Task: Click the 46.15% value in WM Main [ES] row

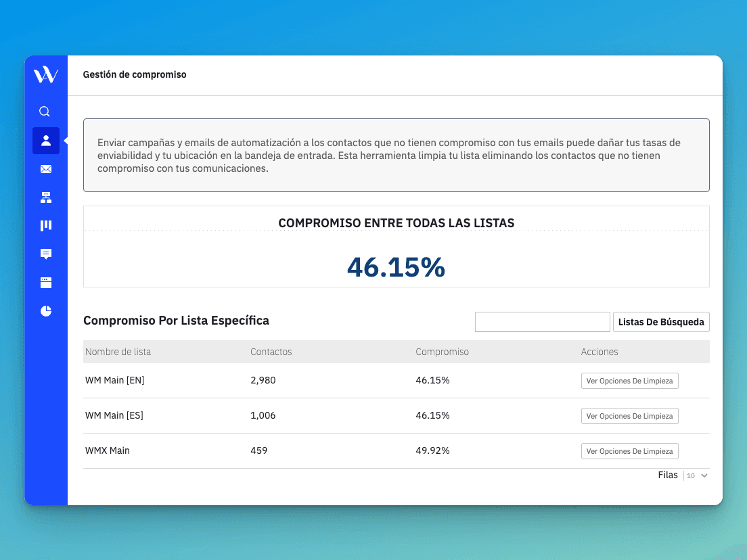Action: click(432, 415)
